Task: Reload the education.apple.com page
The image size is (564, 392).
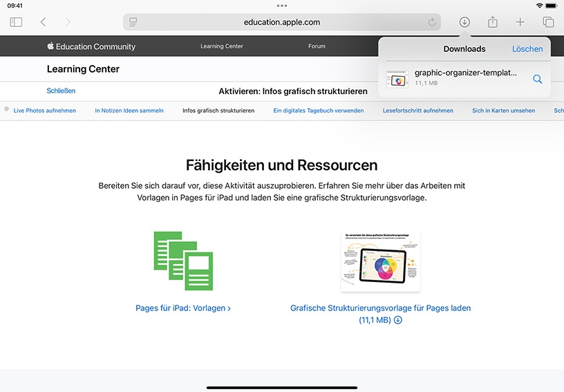Action: pyautogui.click(x=431, y=22)
